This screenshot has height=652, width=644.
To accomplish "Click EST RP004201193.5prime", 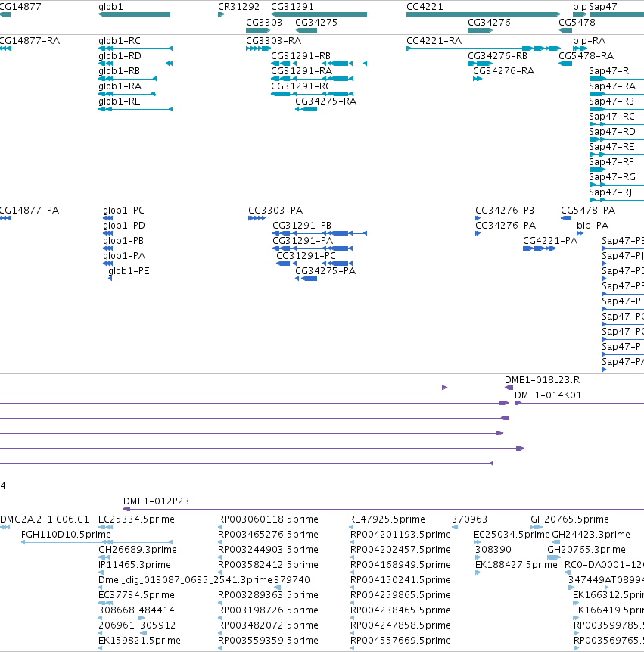I will coord(400,535).
